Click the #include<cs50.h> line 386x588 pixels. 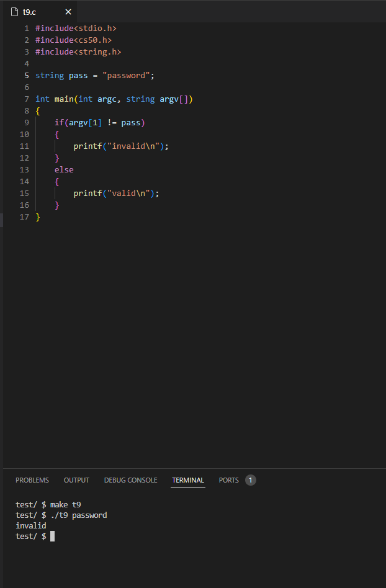pyautogui.click(x=73, y=40)
